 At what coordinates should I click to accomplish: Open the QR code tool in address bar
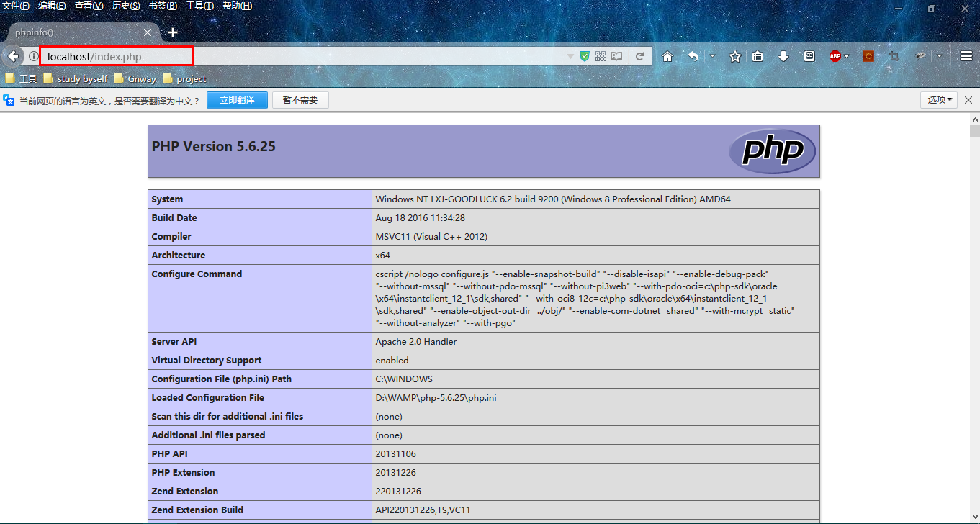[x=601, y=55]
